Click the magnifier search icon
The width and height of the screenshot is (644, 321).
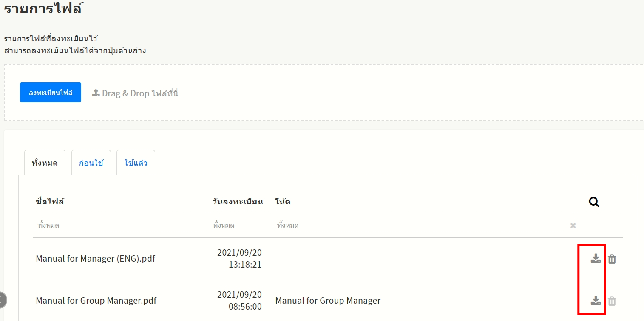click(x=594, y=202)
